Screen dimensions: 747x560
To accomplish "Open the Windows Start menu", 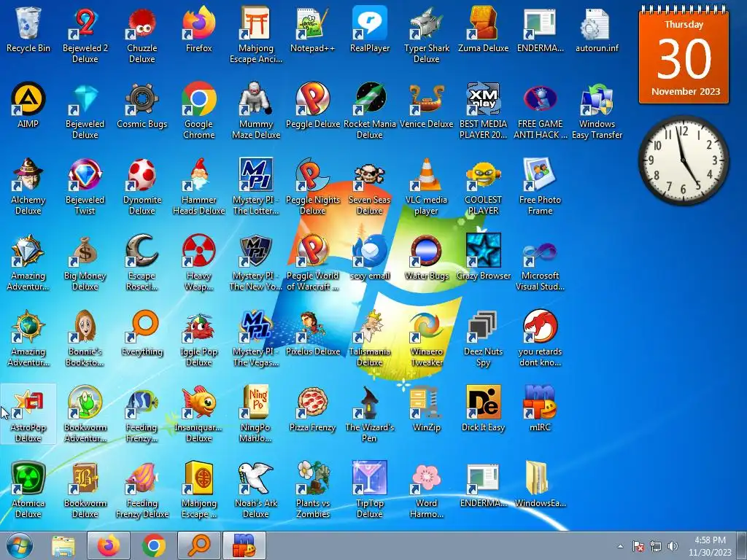I will click(20, 545).
